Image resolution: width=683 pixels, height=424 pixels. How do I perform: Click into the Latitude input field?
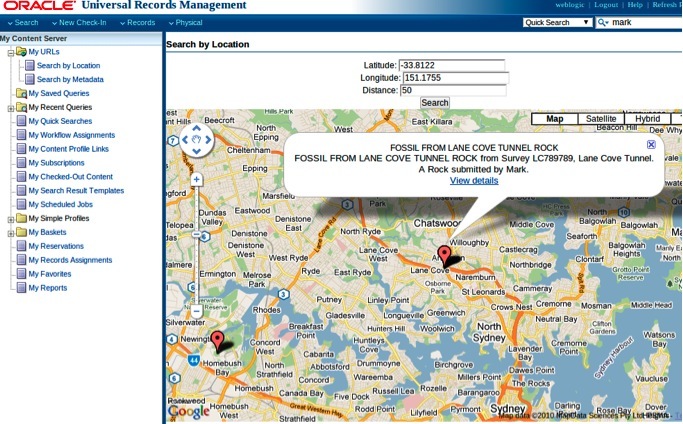453,65
